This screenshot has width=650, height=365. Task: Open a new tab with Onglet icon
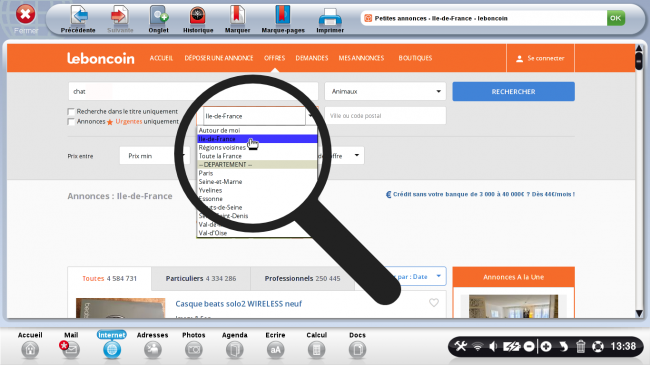click(x=159, y=16)
